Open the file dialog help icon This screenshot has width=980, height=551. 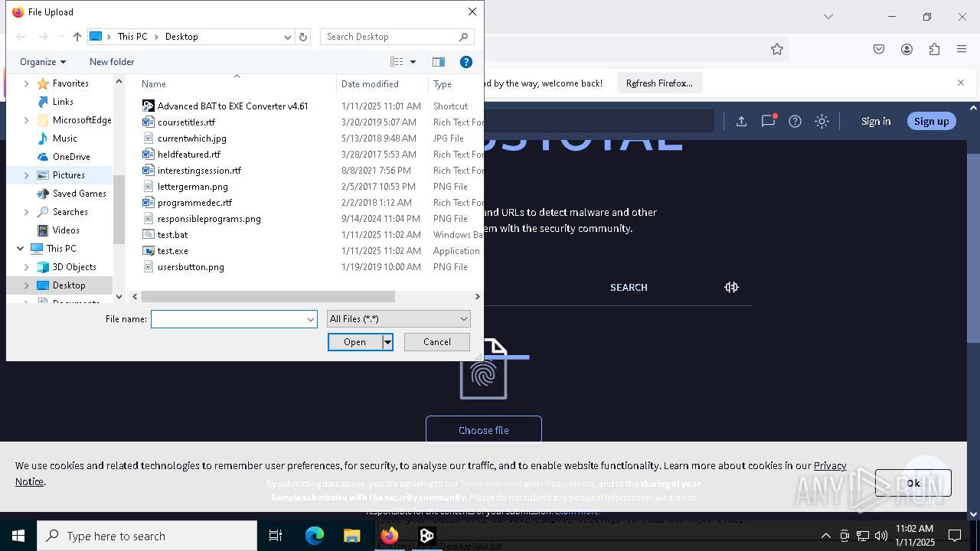pyautogui.click(x=466, y=62)
